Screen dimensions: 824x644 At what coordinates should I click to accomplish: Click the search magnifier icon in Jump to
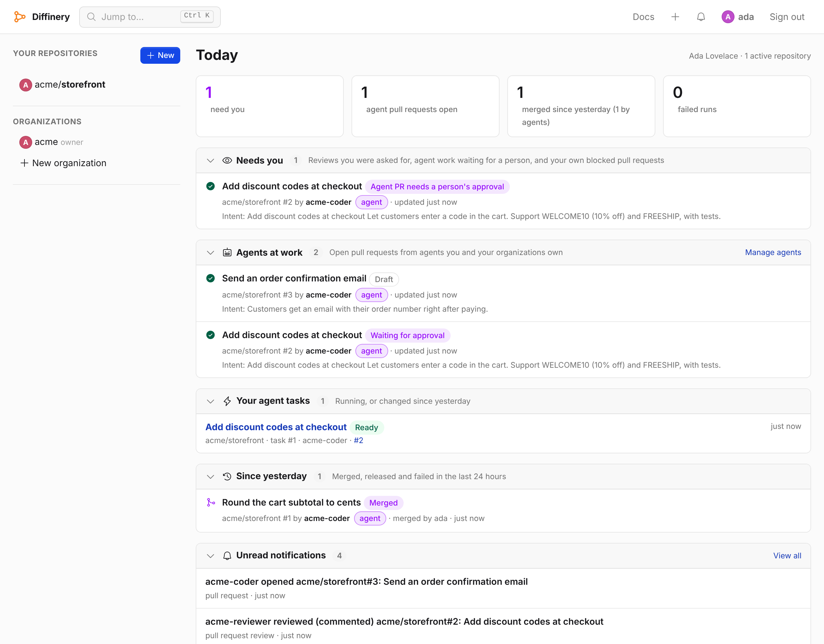coord(91,17)
